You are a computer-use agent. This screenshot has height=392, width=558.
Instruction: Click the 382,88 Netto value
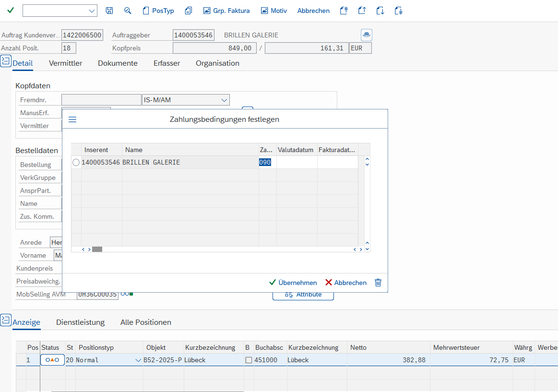tap(414, 360)
